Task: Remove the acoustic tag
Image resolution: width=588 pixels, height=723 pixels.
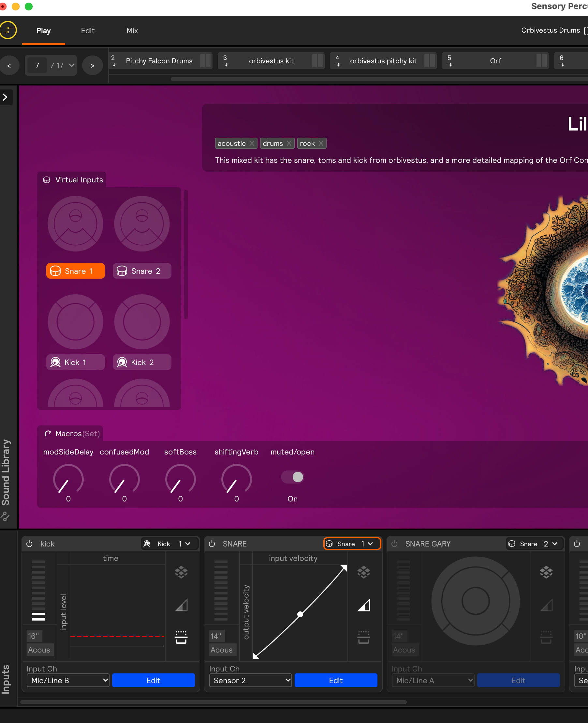Action: coord(252,143)
